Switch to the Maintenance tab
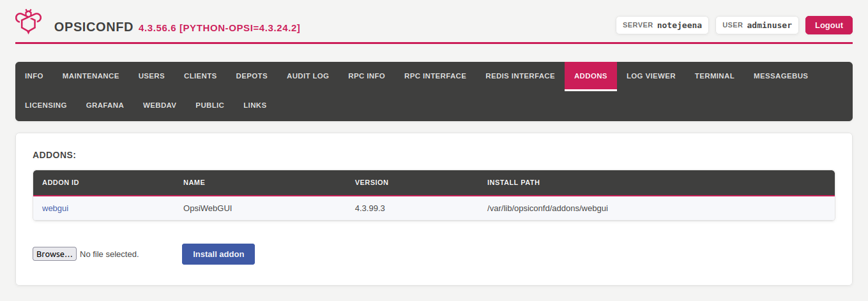Viewport: 868px width, 301px height. [91, 76]
